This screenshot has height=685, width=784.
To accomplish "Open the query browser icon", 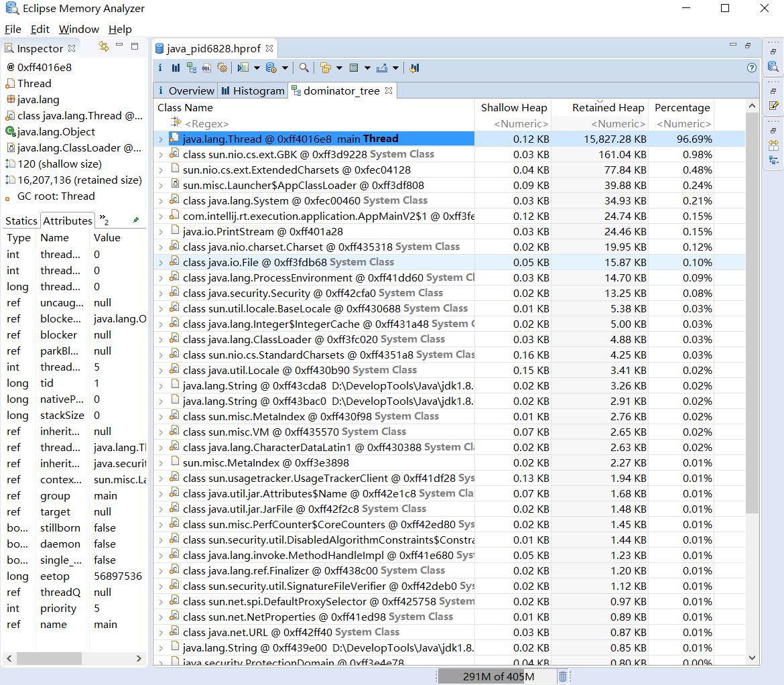I will [x=271, y=68].
